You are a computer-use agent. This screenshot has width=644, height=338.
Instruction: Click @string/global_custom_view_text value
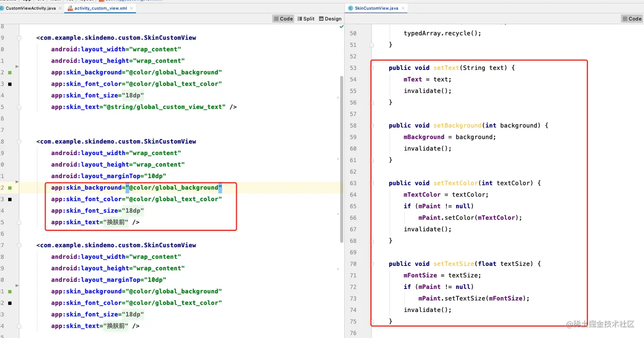[164, 107]
